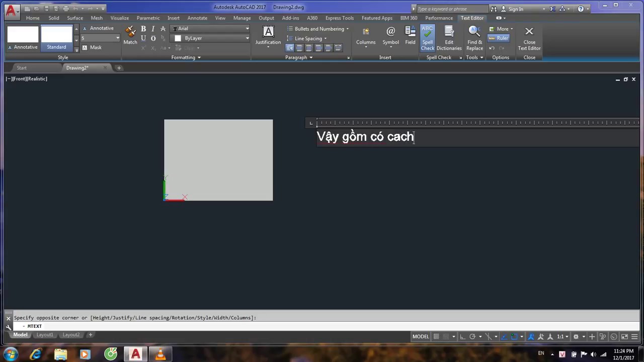Open the text height dropdown
Screen dimensions: 644x362
pos(100,38)
